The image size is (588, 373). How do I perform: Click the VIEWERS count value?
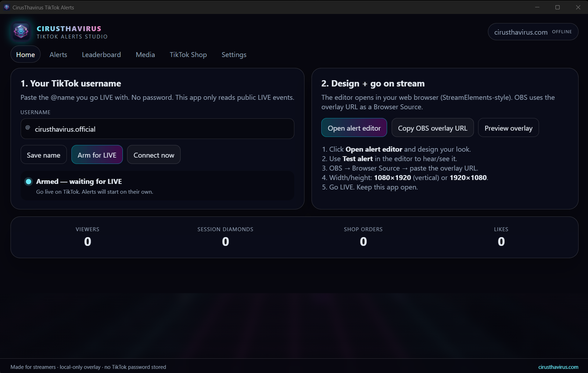click(x=87, y=242)
